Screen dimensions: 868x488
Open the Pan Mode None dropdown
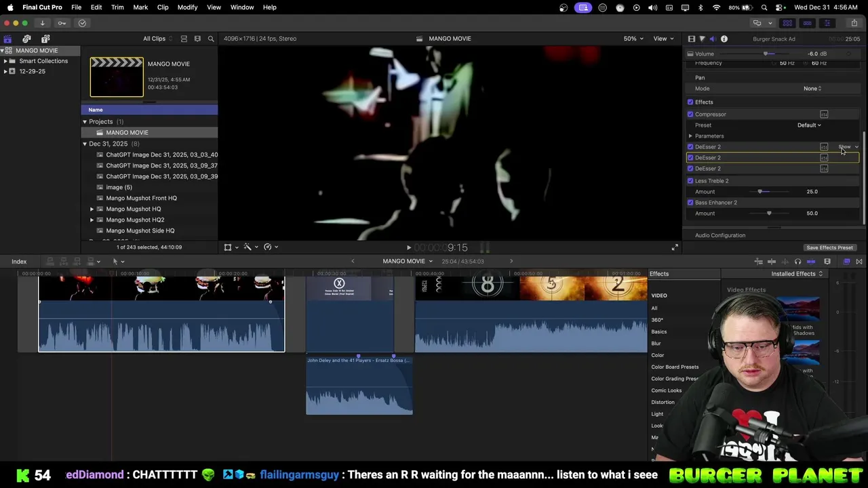pos(812,89)
